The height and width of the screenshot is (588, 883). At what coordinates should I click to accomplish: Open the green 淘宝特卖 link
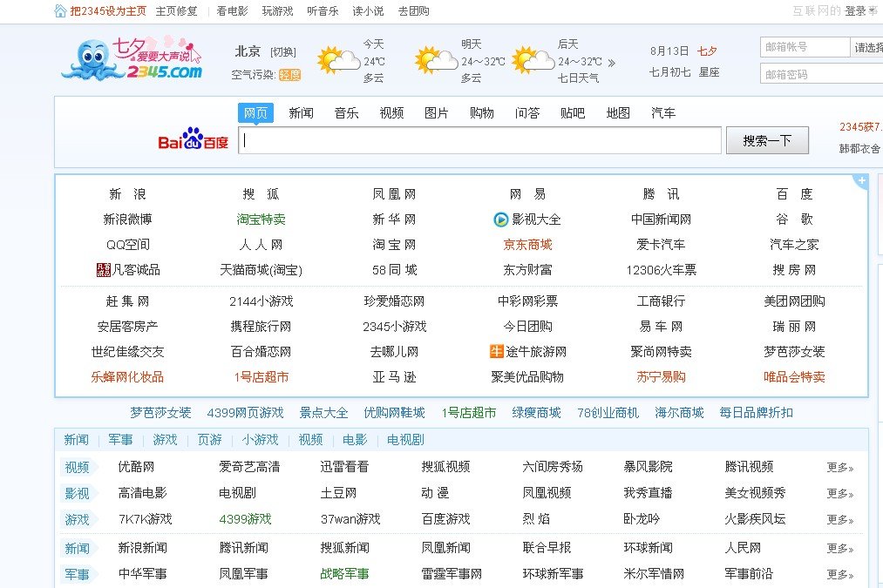point(261,220)
